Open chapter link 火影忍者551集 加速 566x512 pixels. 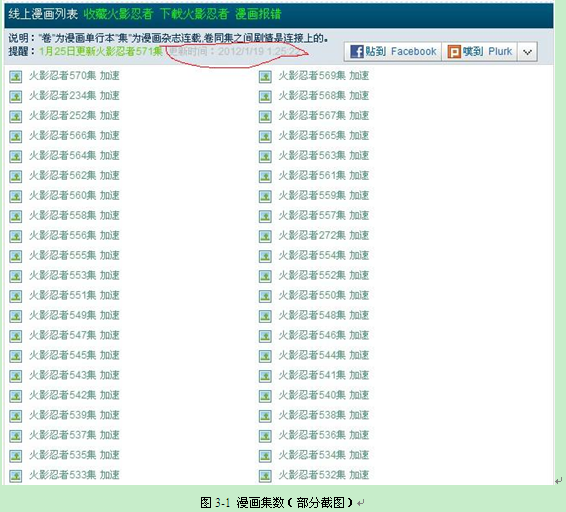[x=74, y=295]
